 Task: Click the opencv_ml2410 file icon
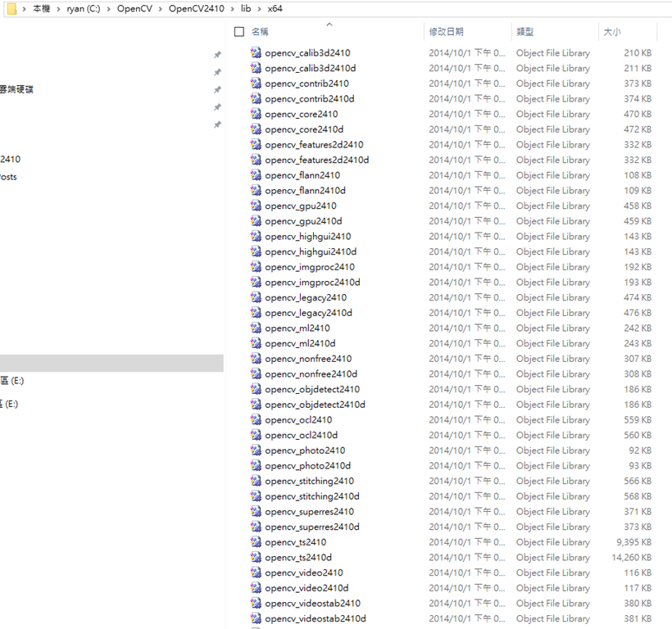pyautogui.click(x=256, y=328)
